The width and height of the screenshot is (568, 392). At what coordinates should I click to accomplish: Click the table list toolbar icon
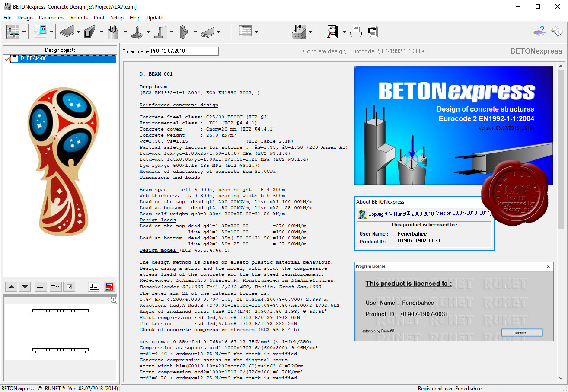(245, 32)
